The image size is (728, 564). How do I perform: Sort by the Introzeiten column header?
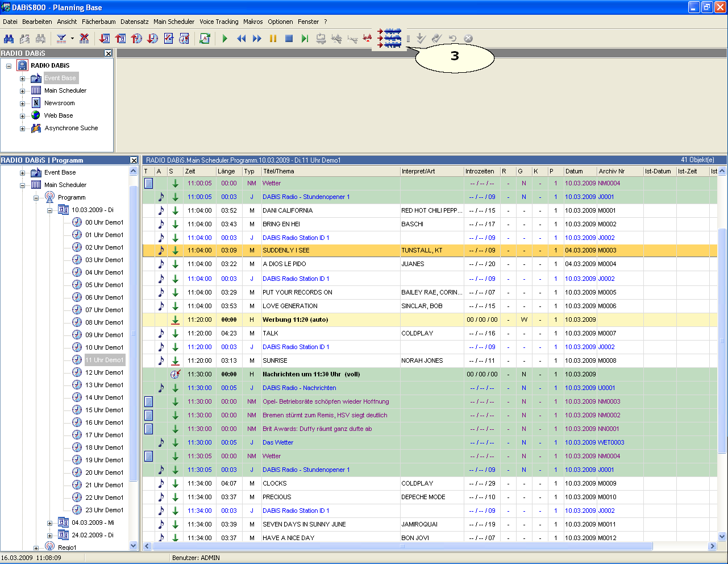[482, 171]
